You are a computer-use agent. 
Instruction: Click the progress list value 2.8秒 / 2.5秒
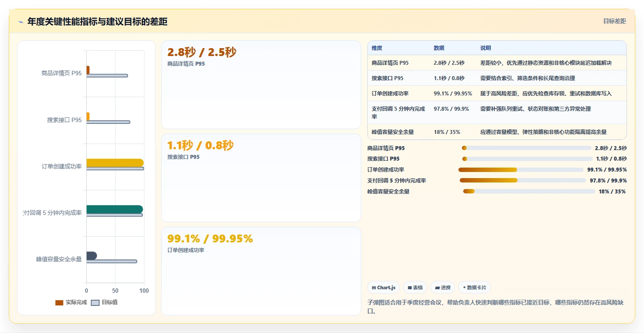click(x=611, y=148)
